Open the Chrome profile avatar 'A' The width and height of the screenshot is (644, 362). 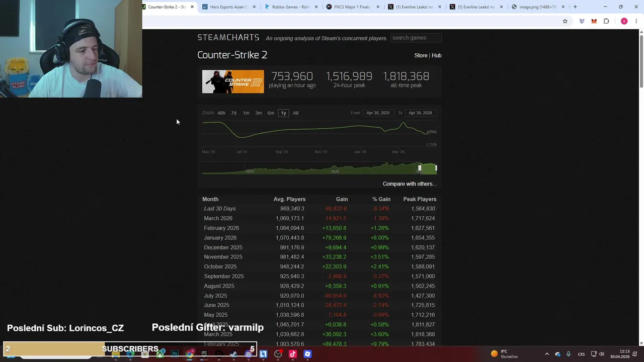[624, 21]
